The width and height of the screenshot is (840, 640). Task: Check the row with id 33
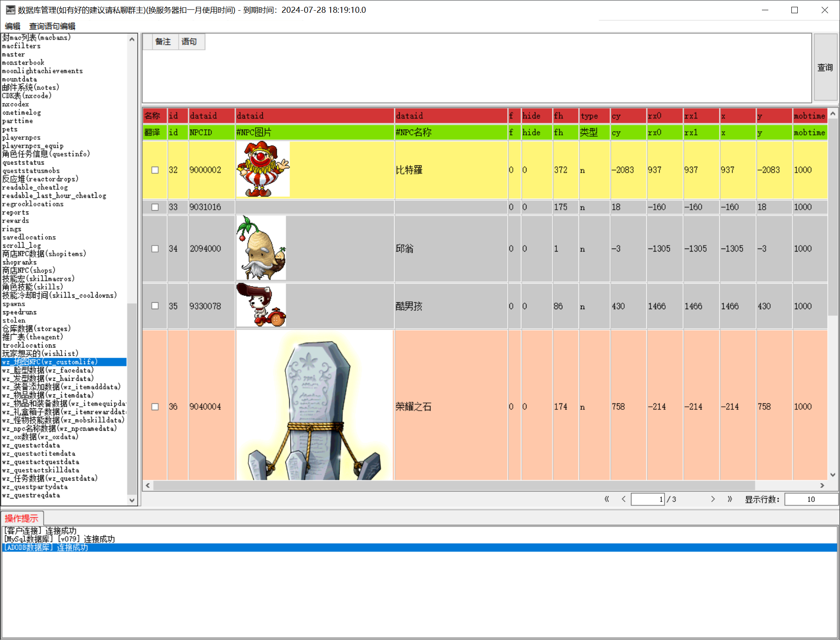click(155, 207)
